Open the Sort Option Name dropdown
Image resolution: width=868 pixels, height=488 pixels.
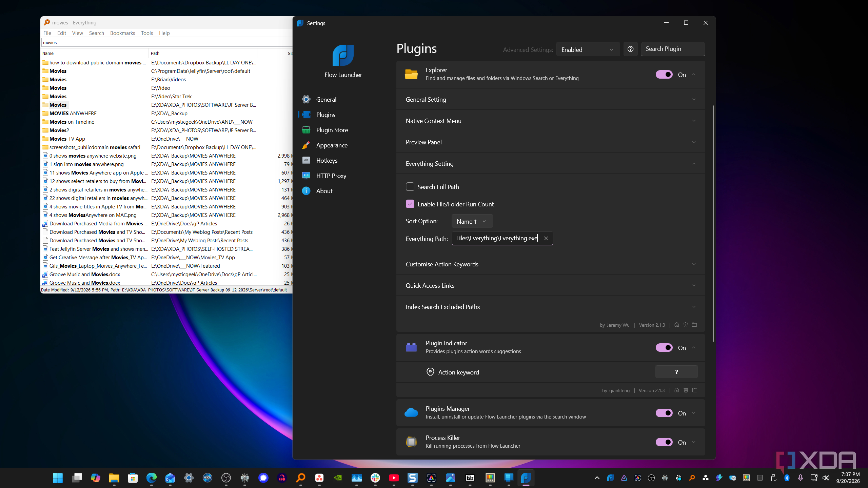[x=472, y=221]
